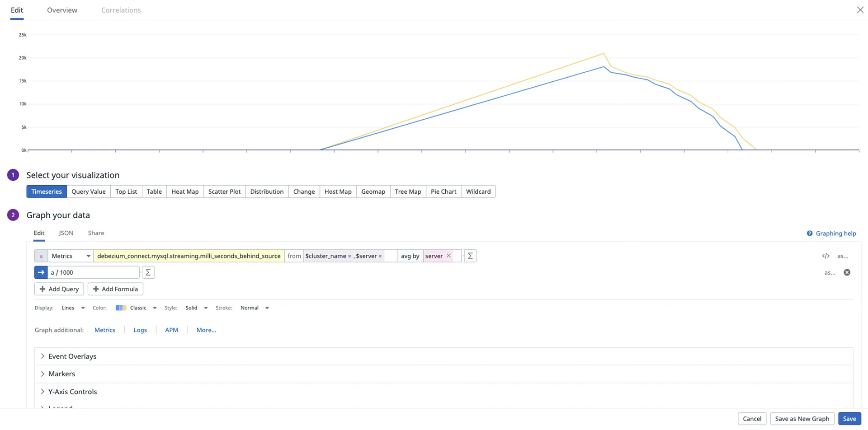Click the Classic color palette swatch
Viewport: 868px width, 430px height.
[121, 308]
